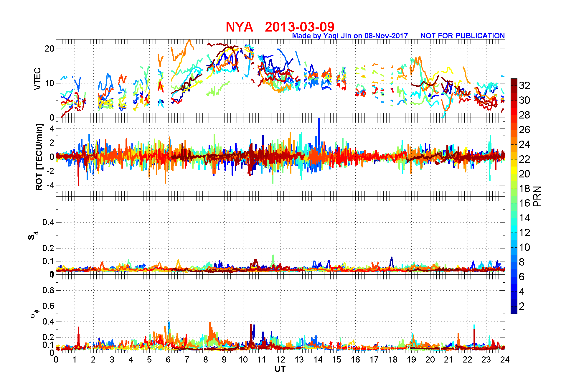Screen dimensions: 561x392
Task: Click x-axis tick label 24
Action: tap(505, 360)
